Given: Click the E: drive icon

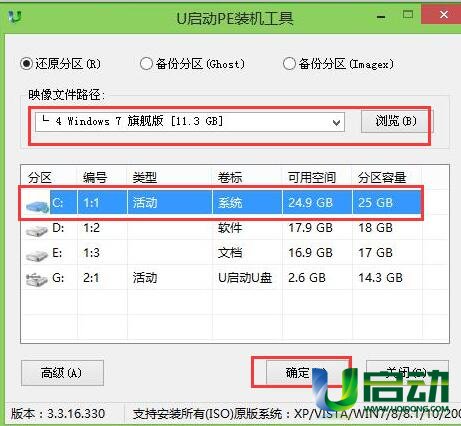Looking at the screenshot, I should click(x=37, y=256).
